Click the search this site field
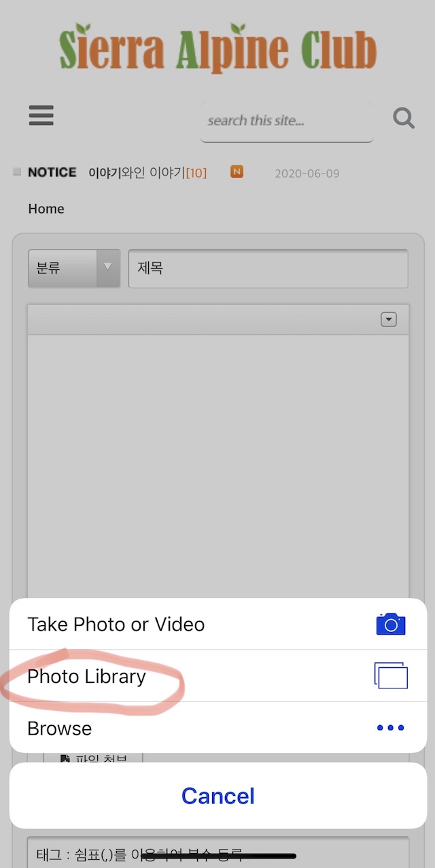 click(x=287, y=122)
